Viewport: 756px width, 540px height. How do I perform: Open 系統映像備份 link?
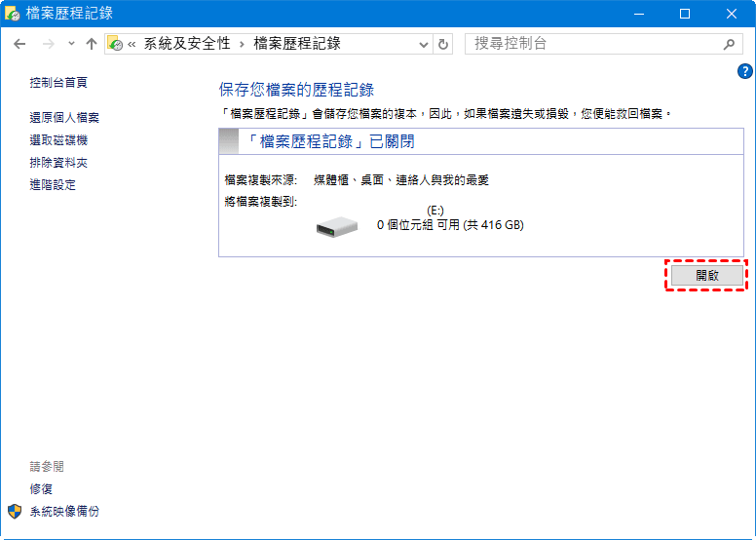[64, 512]
